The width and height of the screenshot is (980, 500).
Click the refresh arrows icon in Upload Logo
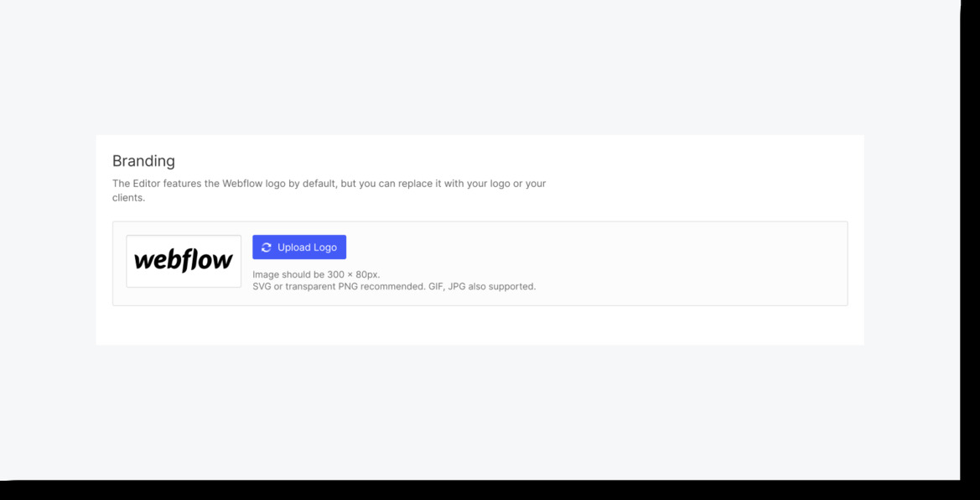tap(267, 247)
